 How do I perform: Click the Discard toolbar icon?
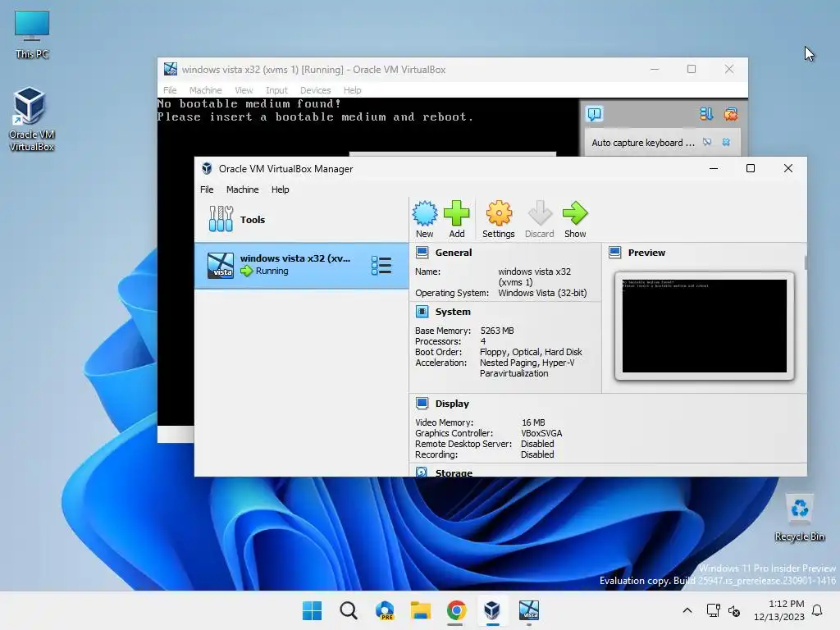[x=540, y=220]
